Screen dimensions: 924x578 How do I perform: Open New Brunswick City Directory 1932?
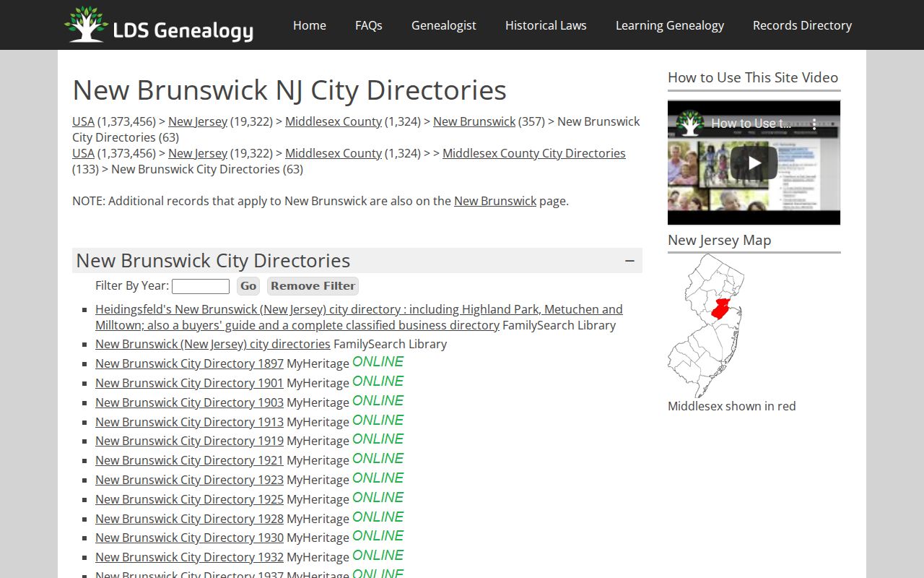click(189, 557)
